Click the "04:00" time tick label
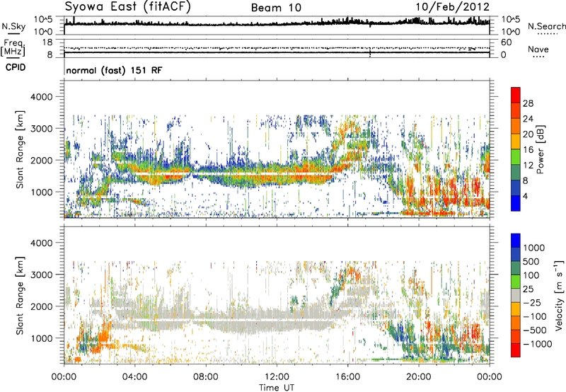Viewport: 566px width, 392px height. (x=134, y=377)
